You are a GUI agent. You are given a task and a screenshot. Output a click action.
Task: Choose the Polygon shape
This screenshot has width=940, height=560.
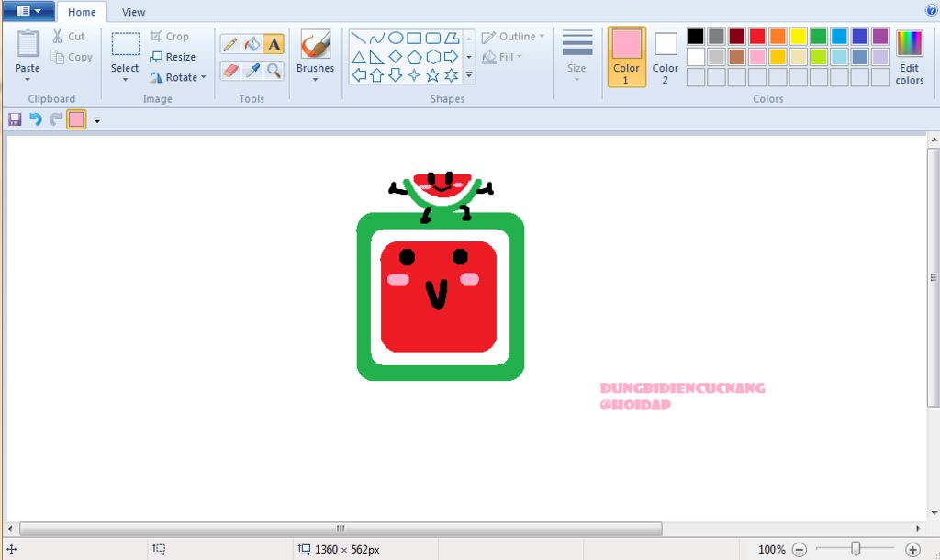tap(452, 39)
